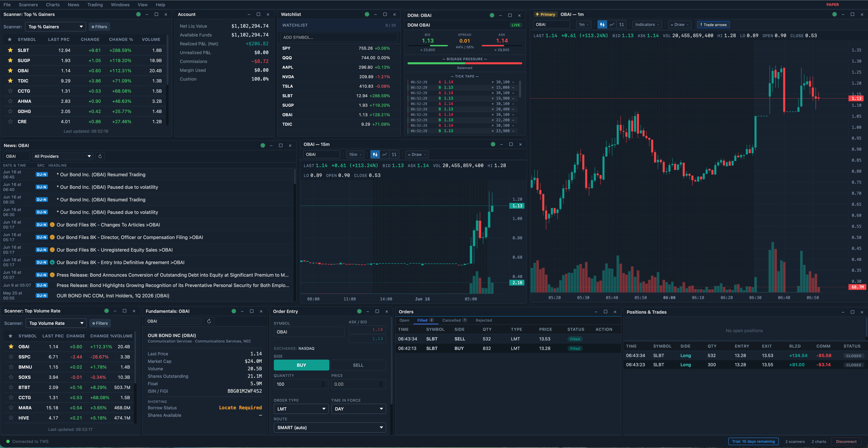Switch OBAI 1m chart to line view
Screen dimensions: 868x448
click(x=612, y=25)
